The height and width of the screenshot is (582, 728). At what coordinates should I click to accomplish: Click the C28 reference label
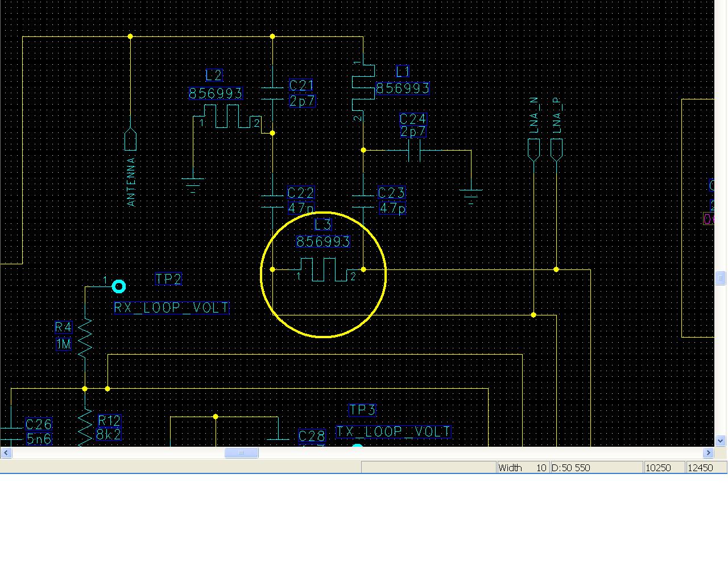[x=312, y=436]
